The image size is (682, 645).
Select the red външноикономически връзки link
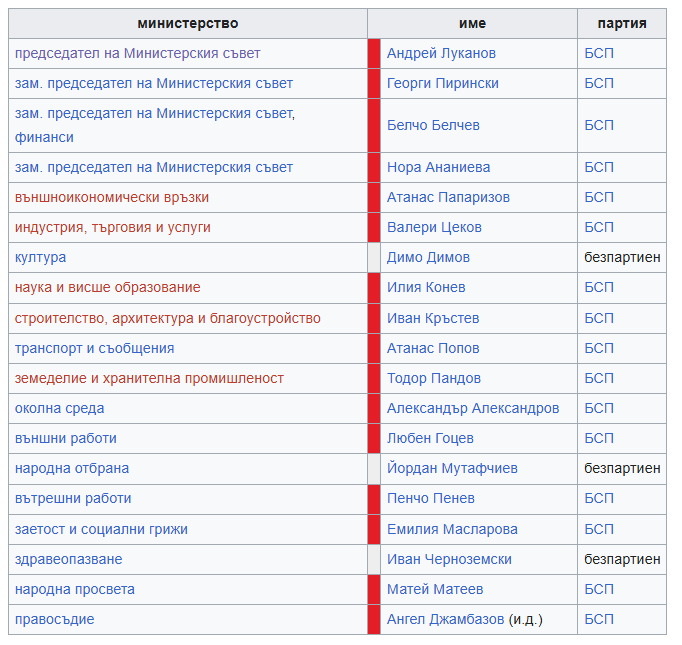(112, 197)
